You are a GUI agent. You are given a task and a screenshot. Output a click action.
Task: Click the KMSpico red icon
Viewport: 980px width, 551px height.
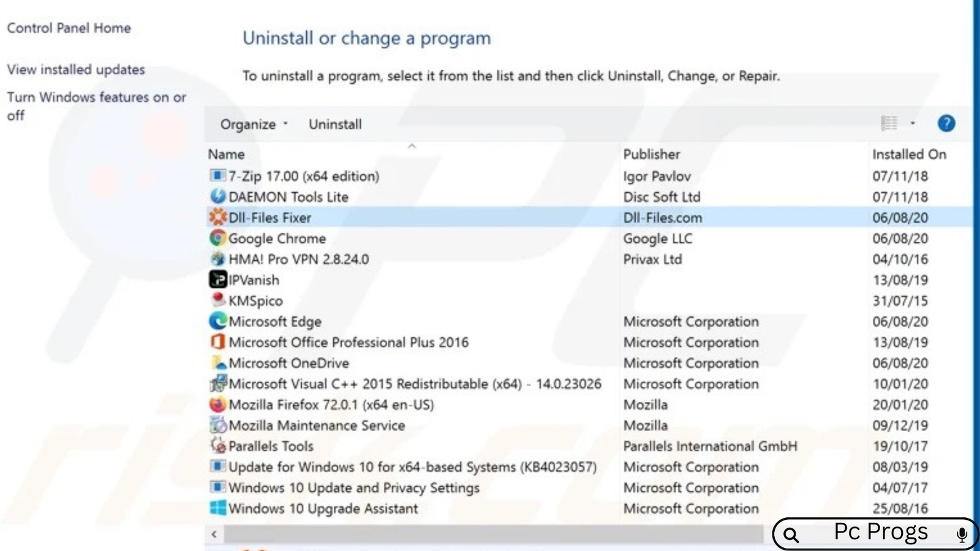coord(217,300)
